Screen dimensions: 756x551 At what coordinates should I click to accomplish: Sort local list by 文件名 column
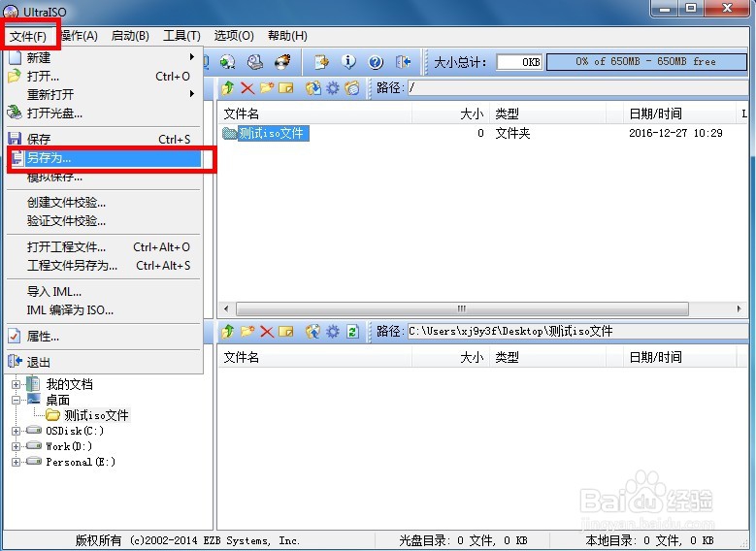(314, 357)
